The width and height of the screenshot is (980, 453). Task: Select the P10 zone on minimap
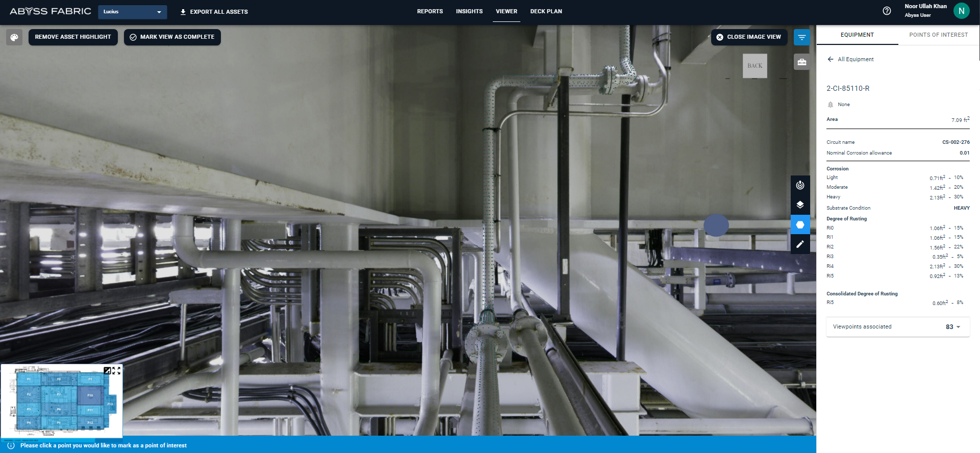[x=90, y=395]
